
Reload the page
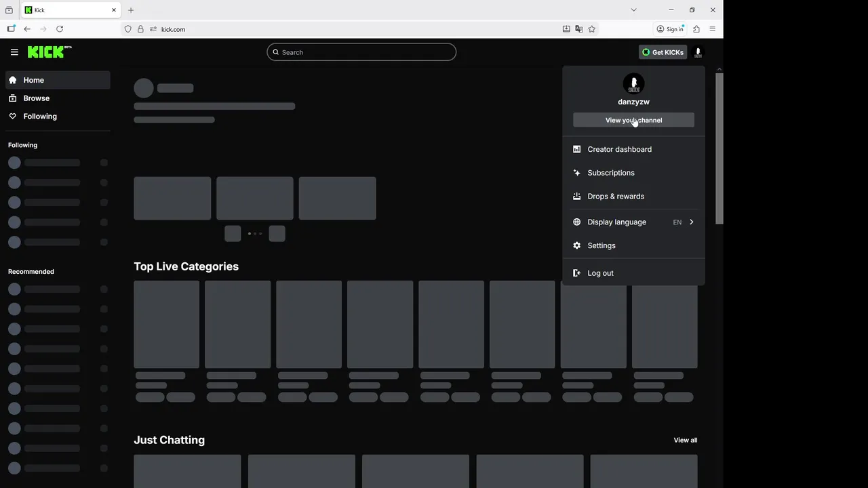click(x=60, y=29)
